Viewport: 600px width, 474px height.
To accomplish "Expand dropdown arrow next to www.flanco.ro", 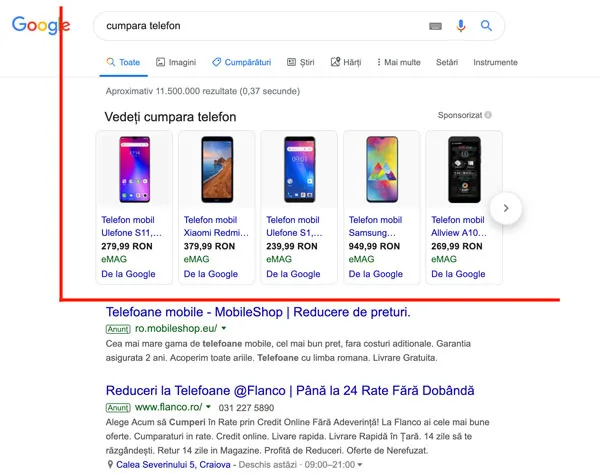I will [x=209, y=407].
